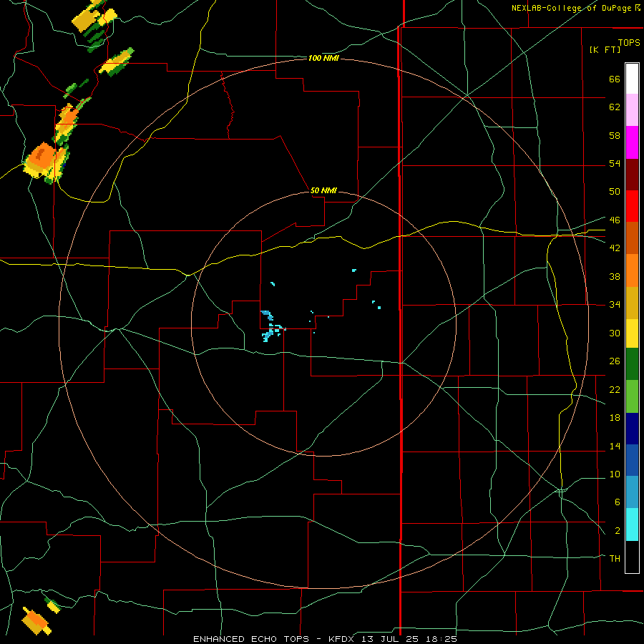Click the orange storm cell at bottom left
The image size is (644, 644).
coord(36,620)
